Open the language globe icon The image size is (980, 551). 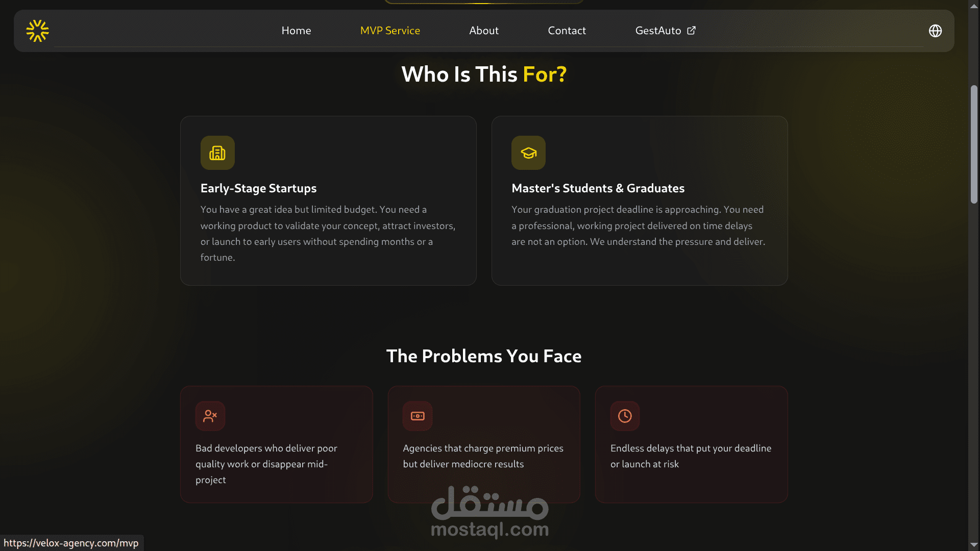pyautogui.click(x=935, y=31)
